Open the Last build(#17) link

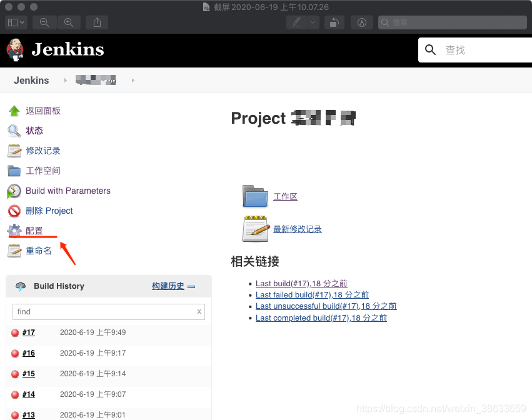[301, 283]
